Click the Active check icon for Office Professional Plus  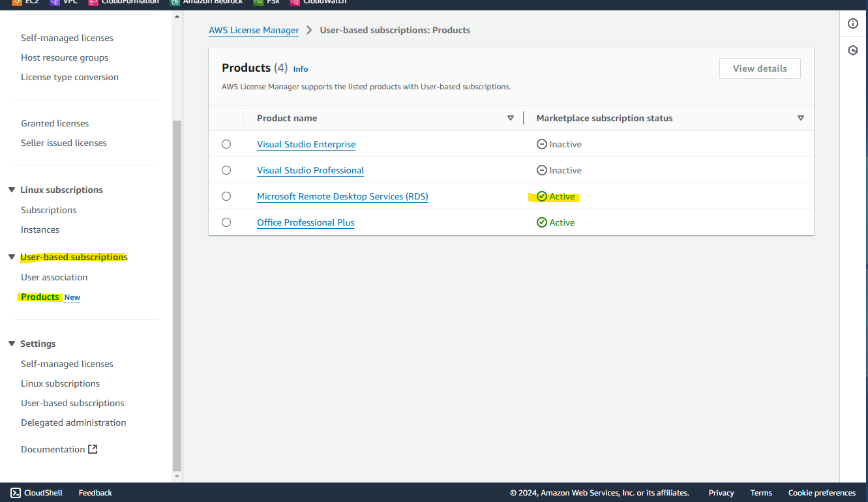point(541,222)
